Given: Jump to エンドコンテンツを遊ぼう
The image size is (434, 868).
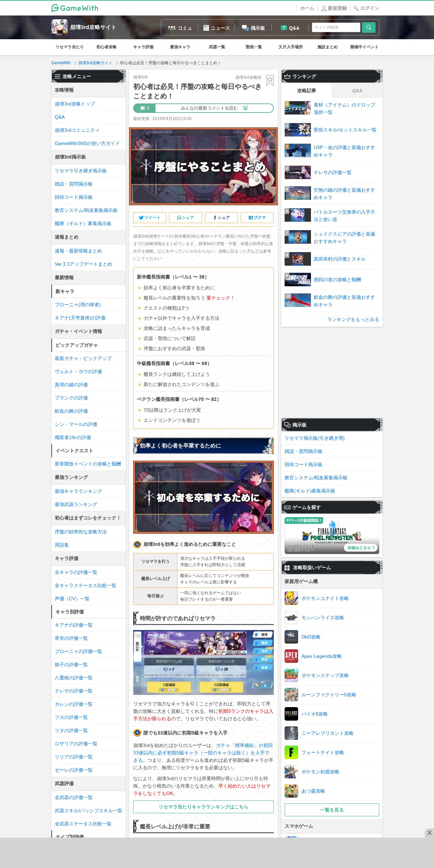Looking at the screenshot, I should pos(172,420).
